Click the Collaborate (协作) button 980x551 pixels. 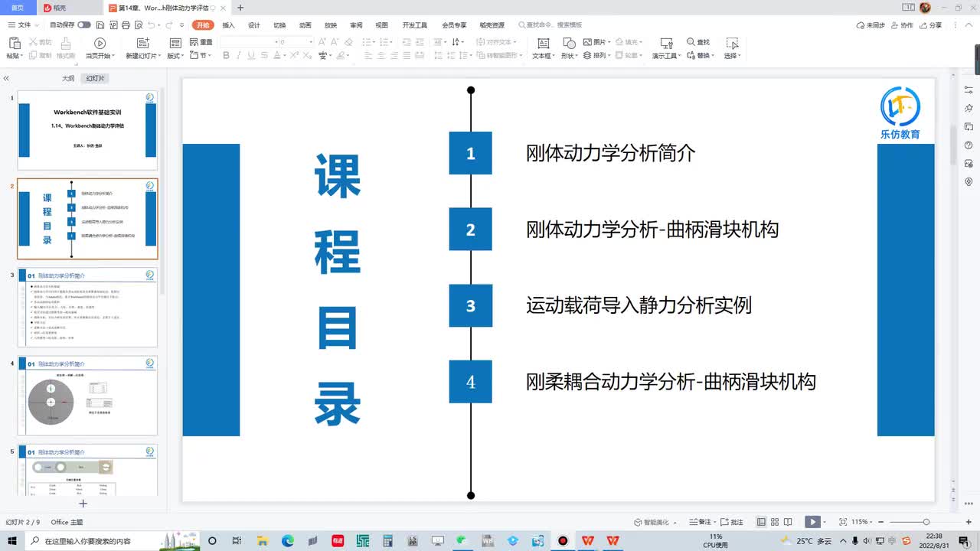[x=901, y=25]
